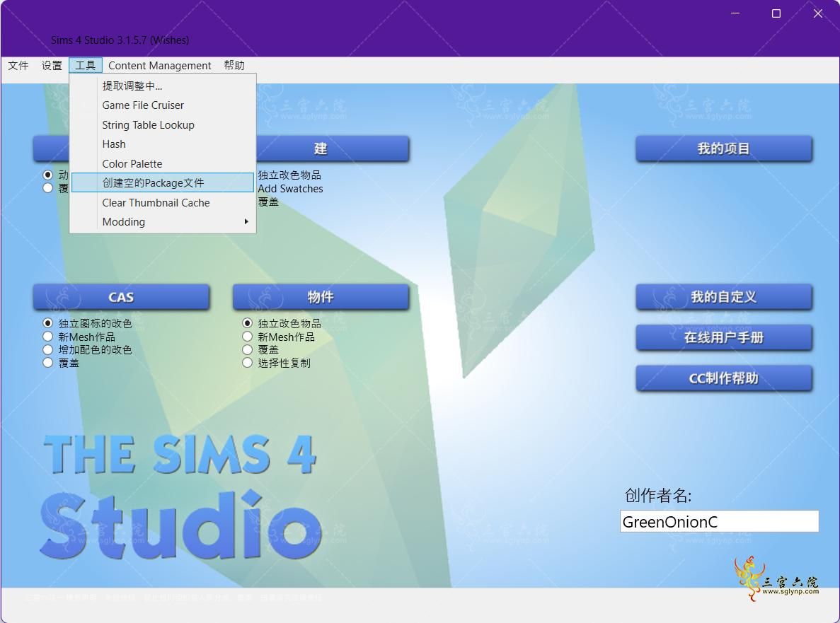Select 独立图标的改色 radio option
Viewport: 840px width, 623px height.
[x=47, y=323]
